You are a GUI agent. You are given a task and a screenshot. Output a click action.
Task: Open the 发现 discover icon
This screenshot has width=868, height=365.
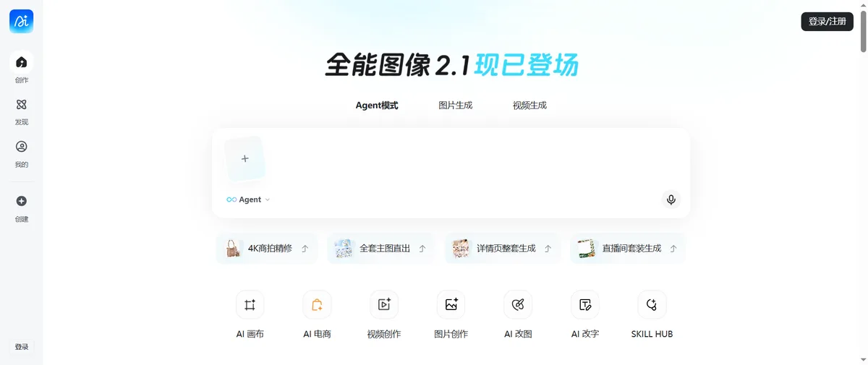point(22,105)
